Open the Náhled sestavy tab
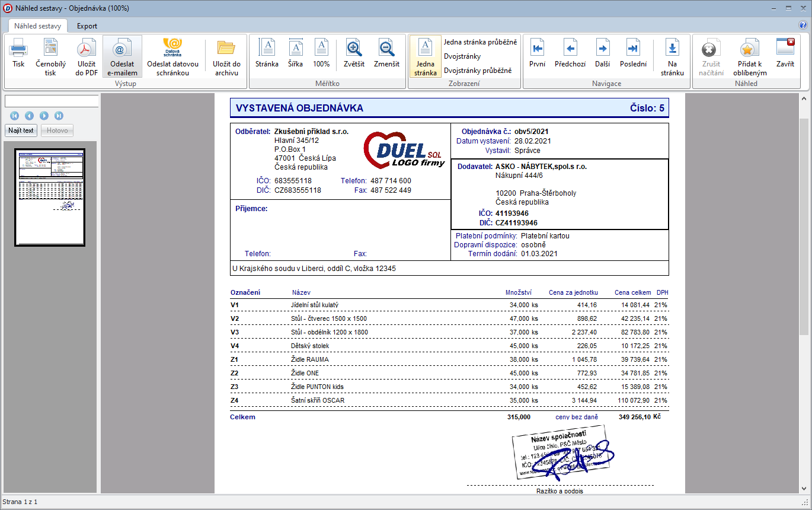 point(38,26)
